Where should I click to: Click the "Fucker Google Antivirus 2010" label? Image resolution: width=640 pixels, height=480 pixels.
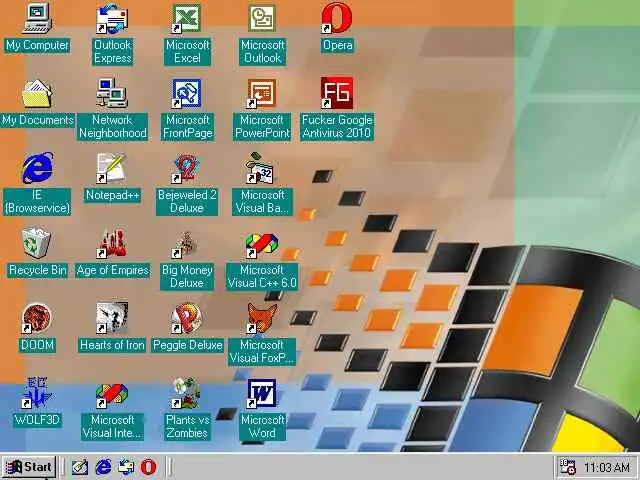pos(337,127)
